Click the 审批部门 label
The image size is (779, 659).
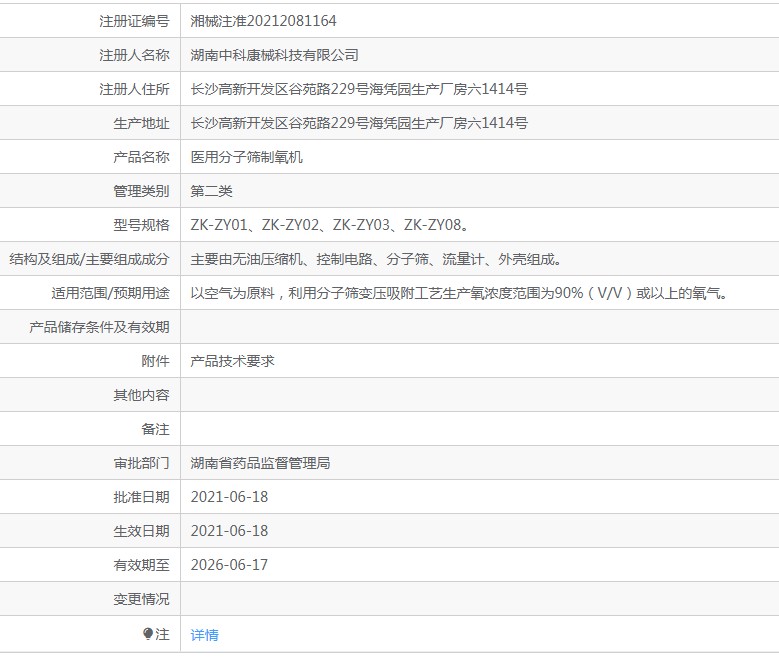[x=142, y=463]
